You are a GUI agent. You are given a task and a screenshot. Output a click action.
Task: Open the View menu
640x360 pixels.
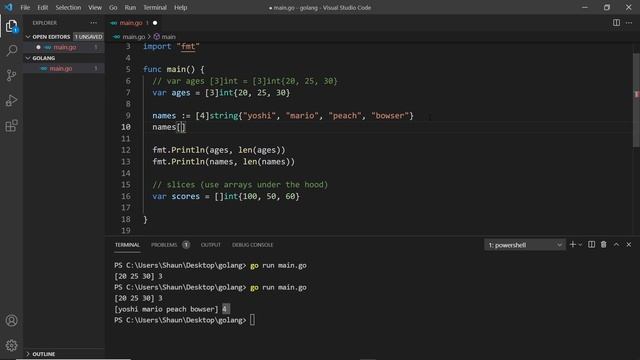pos(95,7)
